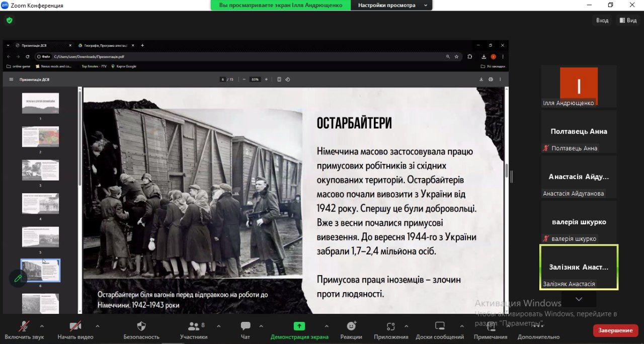
Task: Open the Chrome three-dot menu
Action: click(x=503, y=57)
